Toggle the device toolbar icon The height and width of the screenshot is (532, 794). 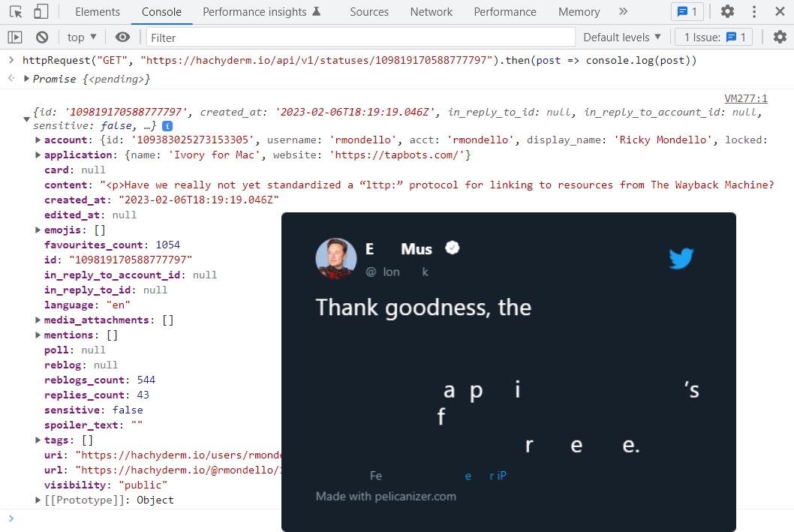click(x=41, y=11)
